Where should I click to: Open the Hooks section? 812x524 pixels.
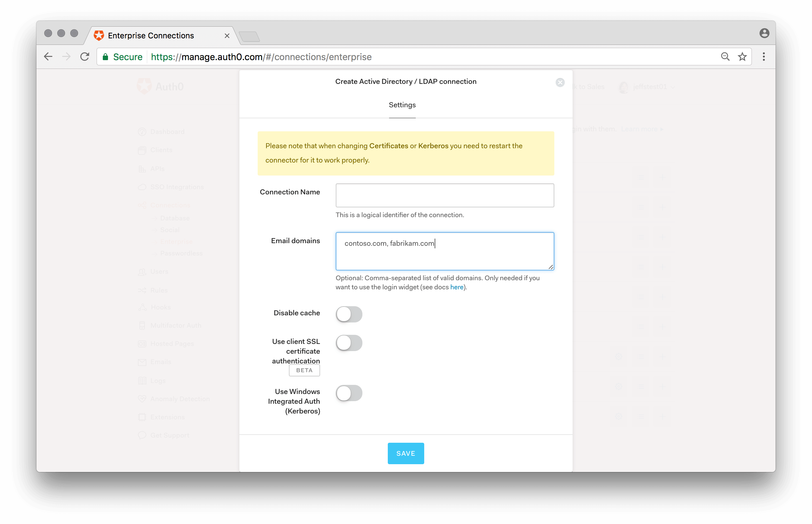(160, 307)
